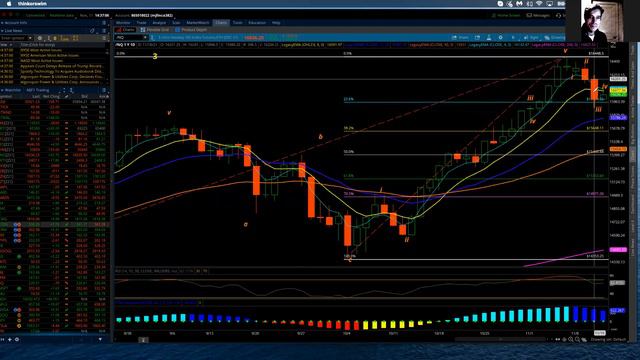Click the magenta price bubble on axis

[x=618, y=249]
